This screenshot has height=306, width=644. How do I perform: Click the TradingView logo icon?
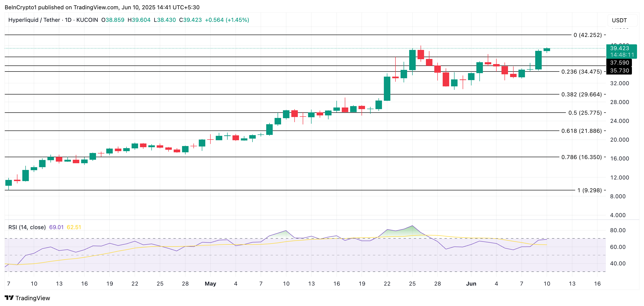[x=9, y=298]
